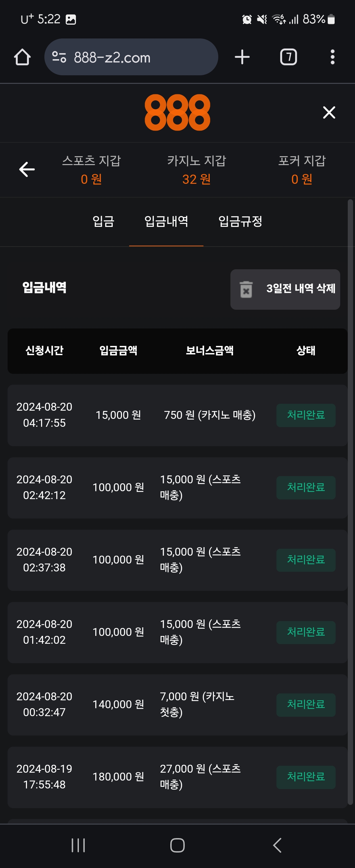Screen dimensions: 355x868
Task: Switch to the 입금 tab
Action: (104, 221)
